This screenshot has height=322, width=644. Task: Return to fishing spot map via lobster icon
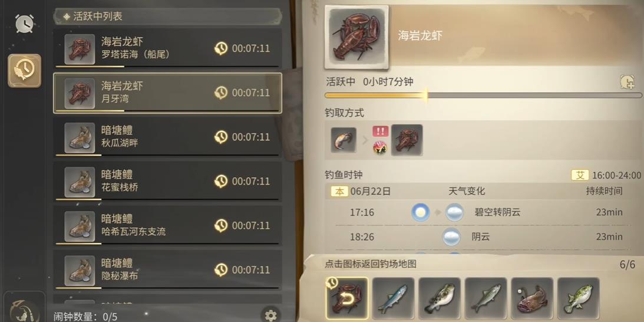pos(347,298)
